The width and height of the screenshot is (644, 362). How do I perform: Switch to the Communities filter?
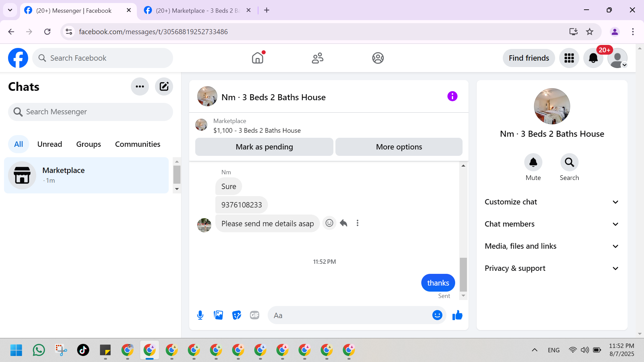point(138,144)
